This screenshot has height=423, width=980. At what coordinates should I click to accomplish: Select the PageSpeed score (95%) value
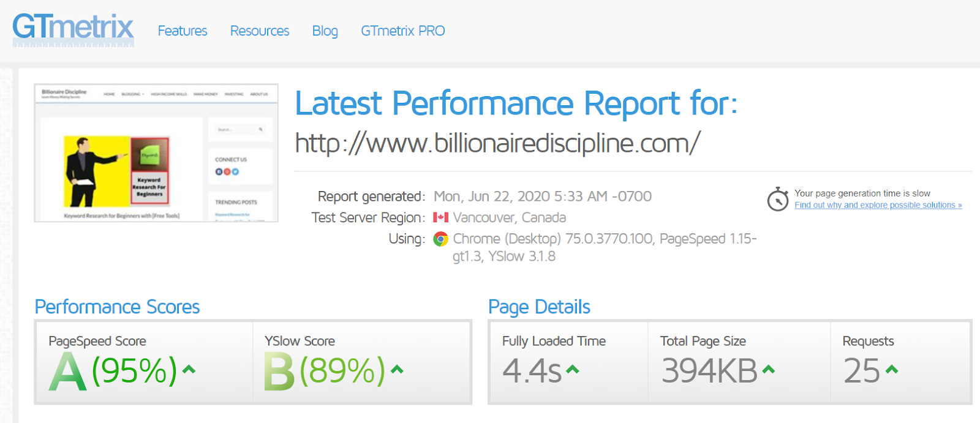(134, 370)
